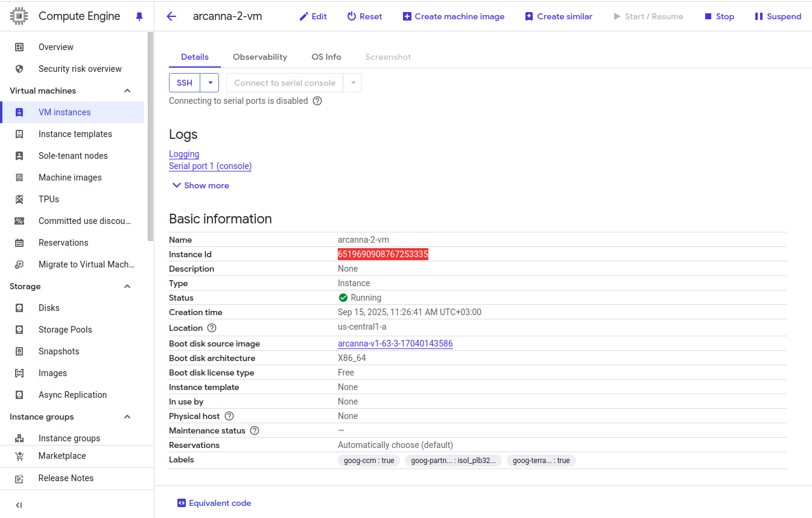Click the Reservations calendar icon
Viewport: 812px width, 518px height.
[x=19, y=243]
